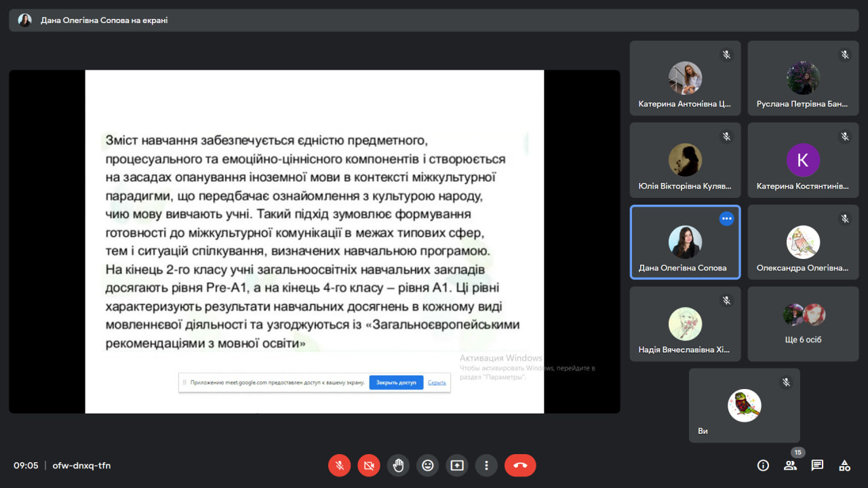
Task: Click the present screen icon
Action: (457, 466)
